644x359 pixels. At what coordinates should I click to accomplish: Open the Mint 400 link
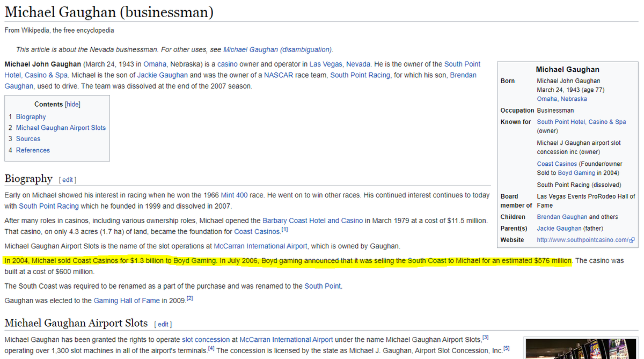click(233, 195)
